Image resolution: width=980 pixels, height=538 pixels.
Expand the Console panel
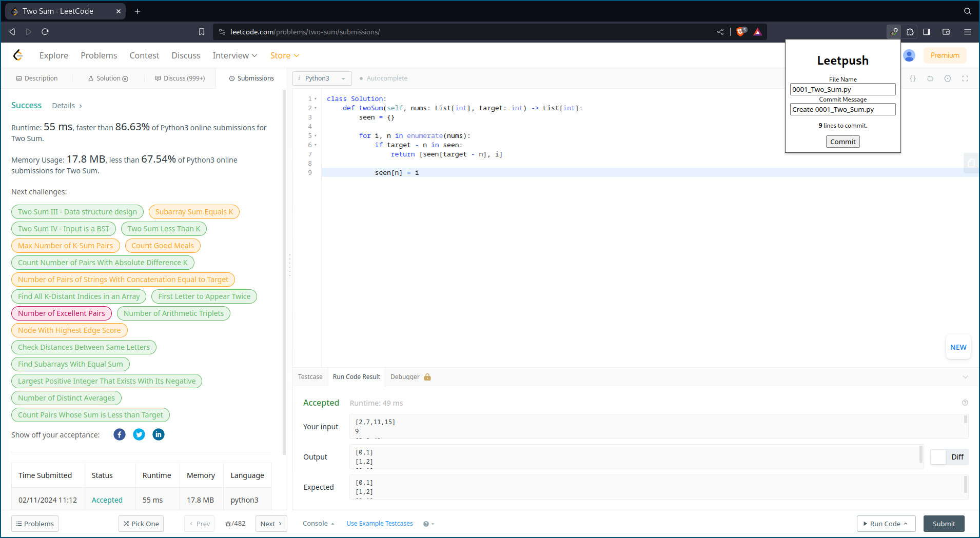tap(319, 524)
